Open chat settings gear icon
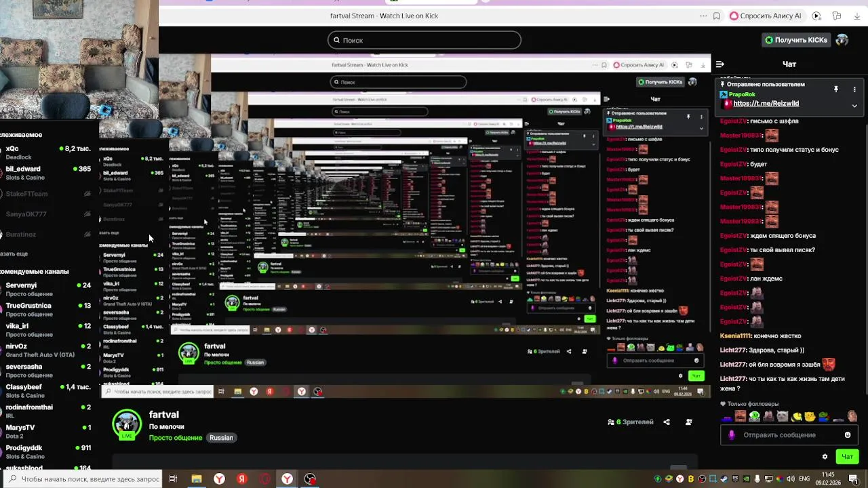 coord(825,457)
